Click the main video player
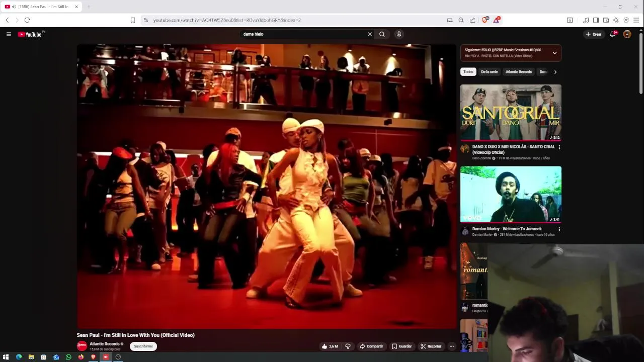Screen dimensions: 644x362 (x=267, y=187)
